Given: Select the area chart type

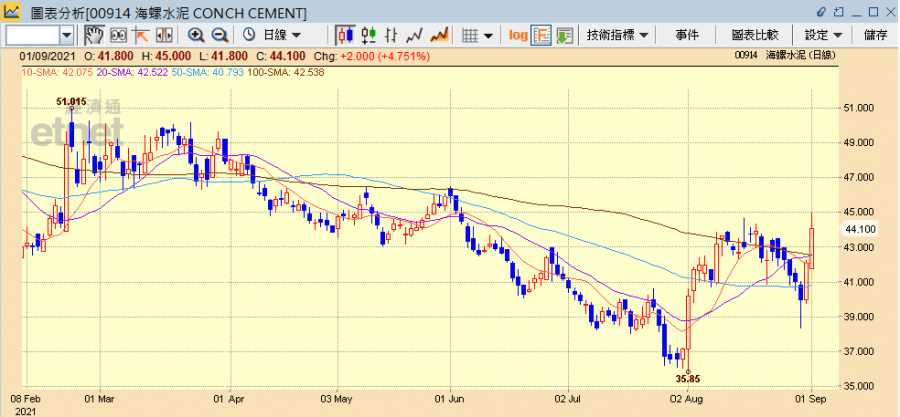Looking at the screenshot, I should pos(437,35).
